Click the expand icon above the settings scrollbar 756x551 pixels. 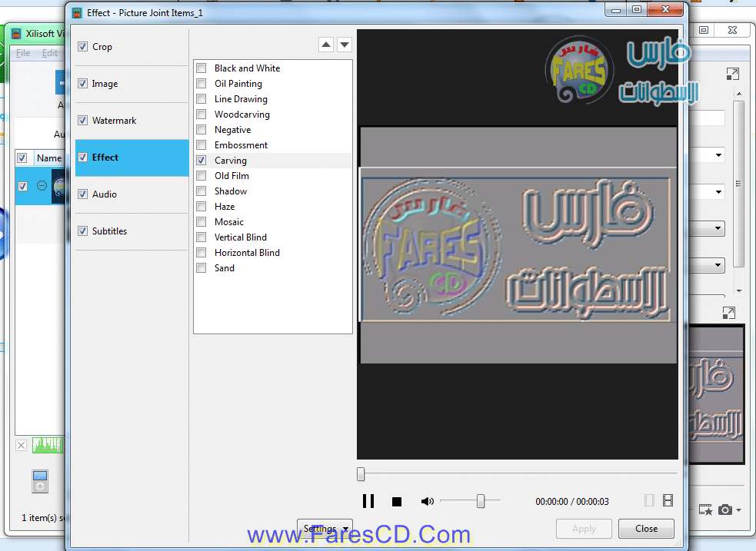coord(732,75)
